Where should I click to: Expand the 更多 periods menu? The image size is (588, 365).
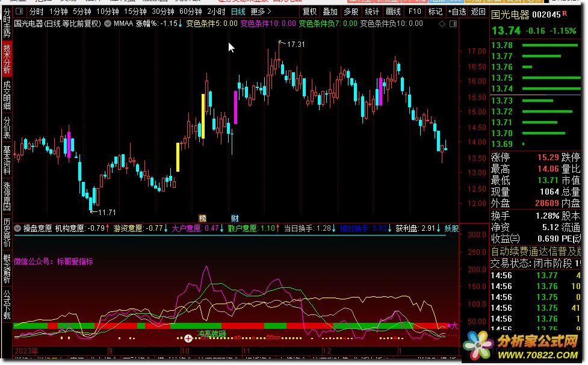259,11
